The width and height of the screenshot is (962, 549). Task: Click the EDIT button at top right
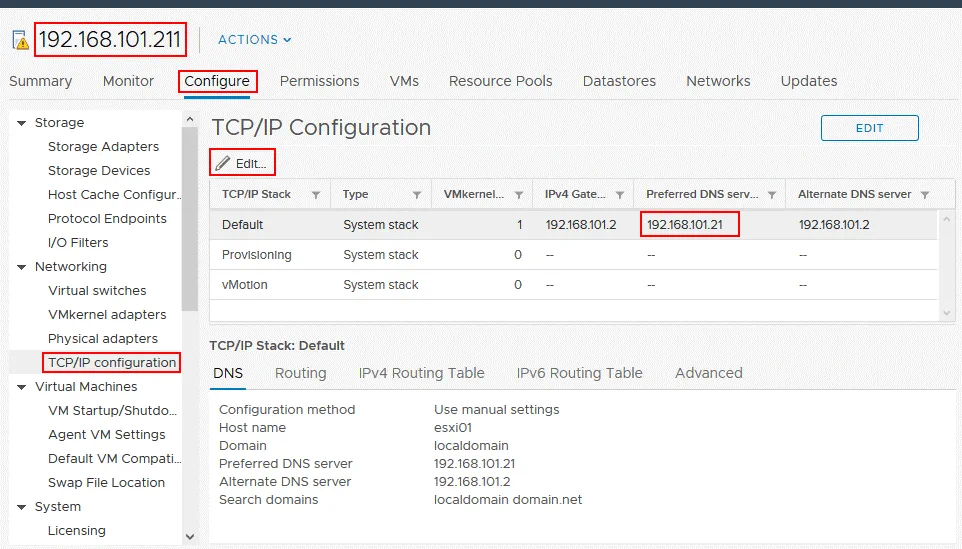869,128
